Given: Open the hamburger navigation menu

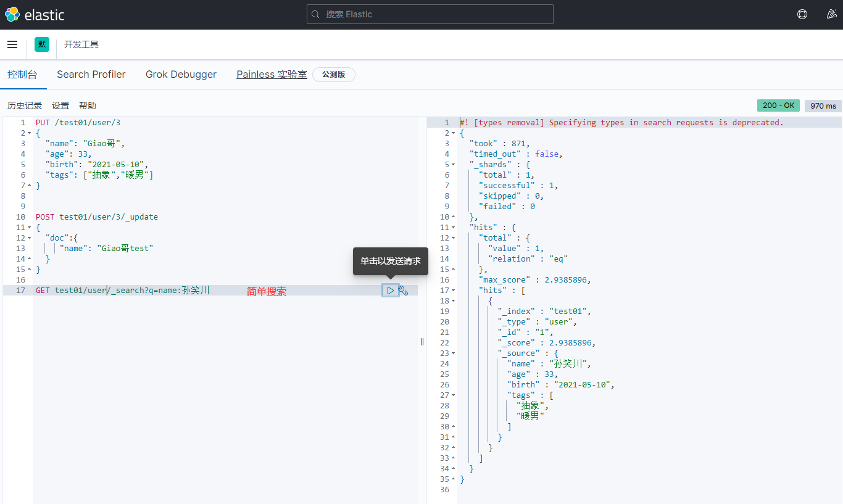Looking at the screenshot, I should (12, 44).
